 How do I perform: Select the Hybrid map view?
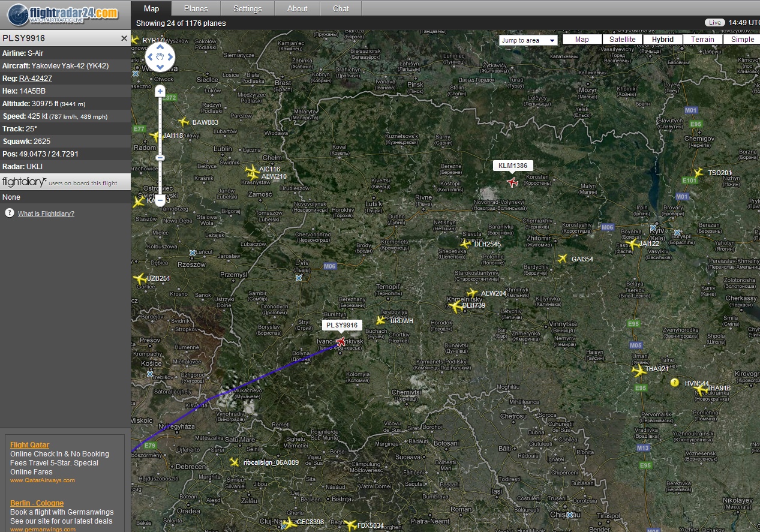click(662, 40)
